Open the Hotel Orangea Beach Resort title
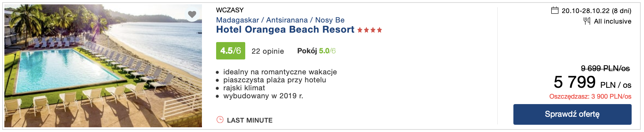Viewport: 644px width, 132px height. tap(285, 29)
